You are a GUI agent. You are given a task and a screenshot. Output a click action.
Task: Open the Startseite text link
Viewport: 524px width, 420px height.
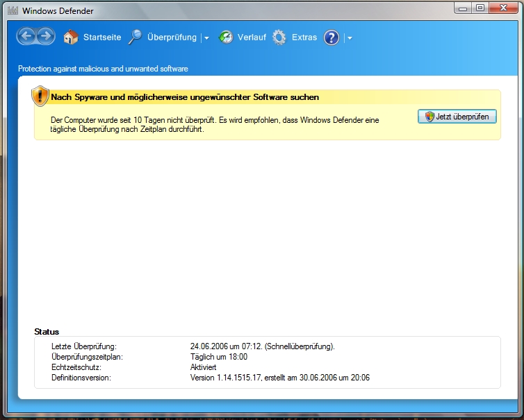pos(102,37)
